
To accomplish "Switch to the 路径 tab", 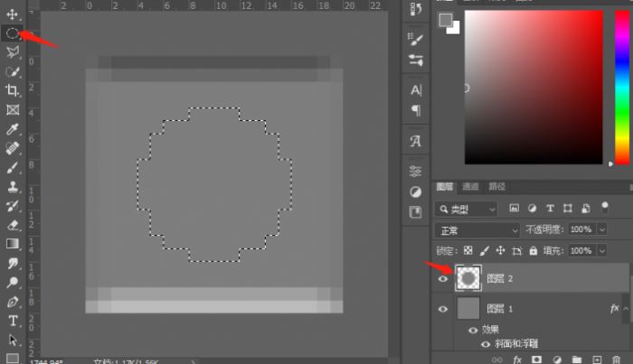I will pos(496,186).
